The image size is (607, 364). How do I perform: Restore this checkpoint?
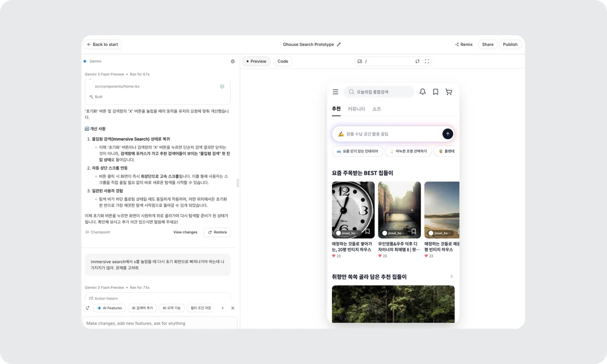pyautogui.click(x=217, y=232)
